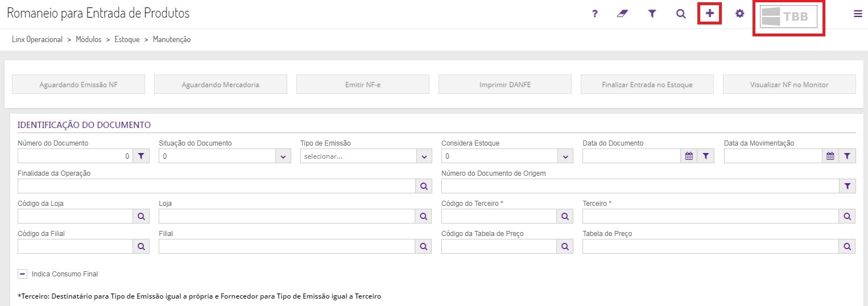Viewport: 868px width, 306px height.
Task: Navigate to Estoque breadcrumb item
Action: (127, 40)
